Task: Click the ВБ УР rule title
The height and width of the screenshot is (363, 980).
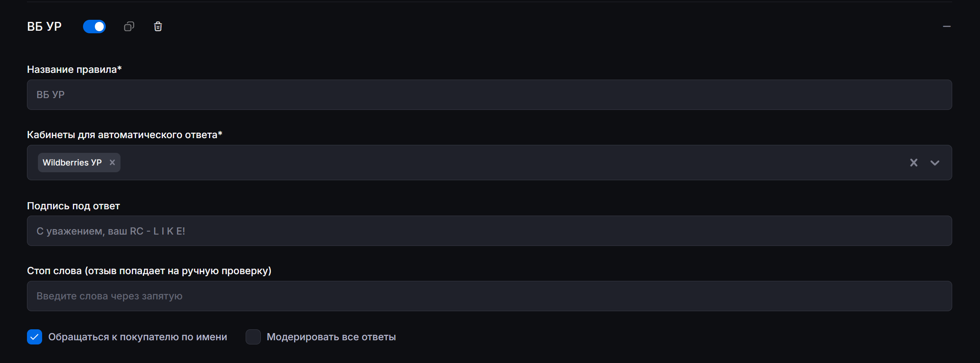Action: pos(44,26)
